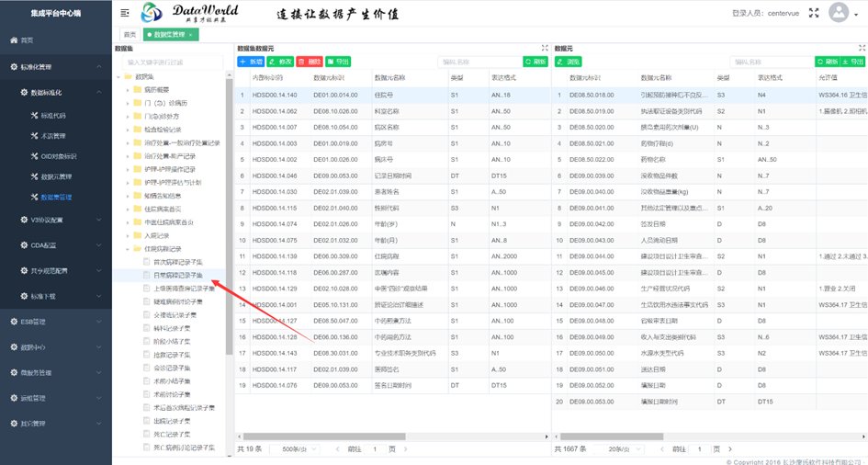The width and height of the screenshot is (868, 465).
Task: Select 日常病程记录子集 tree item
Action: (177, 275)
